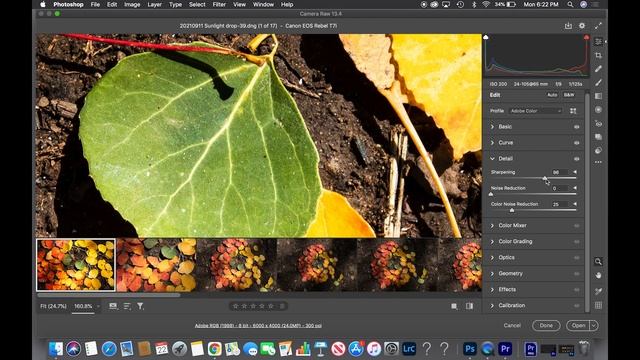Toggle visibility eye for Curve panel

pyautogui.click(x=576, y=143)
